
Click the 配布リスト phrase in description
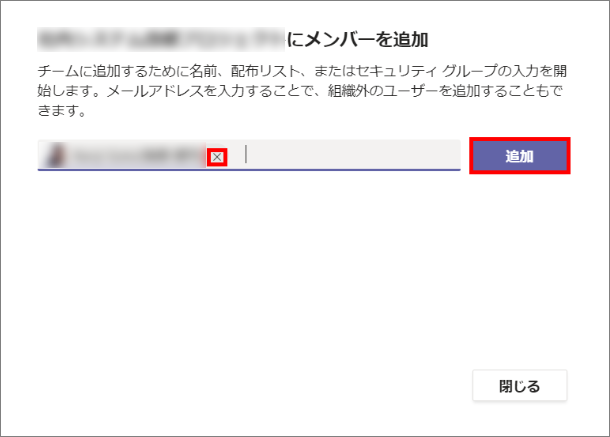tap(265, 71)
